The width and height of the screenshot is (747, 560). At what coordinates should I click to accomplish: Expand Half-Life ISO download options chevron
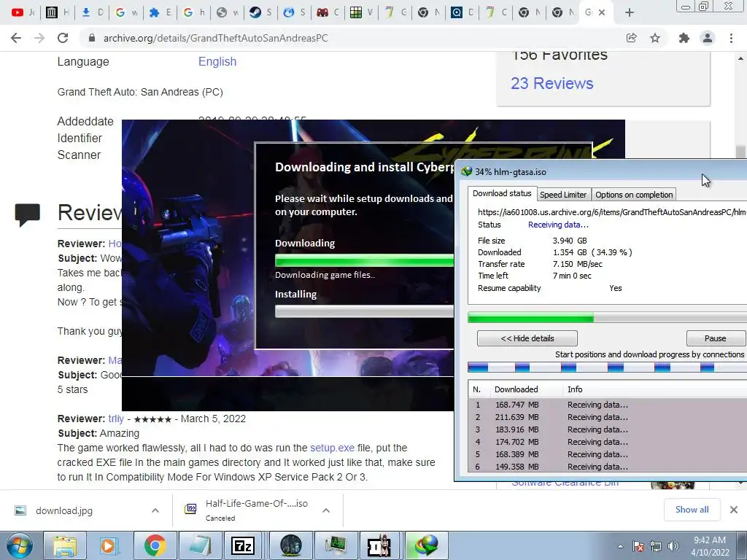[x=326, y=510]
